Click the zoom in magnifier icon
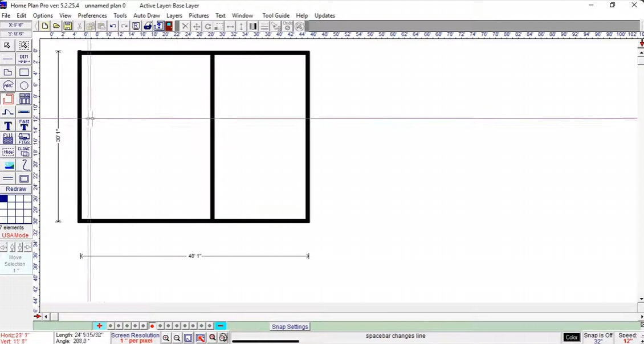644x344 pixels. [166, 338]
